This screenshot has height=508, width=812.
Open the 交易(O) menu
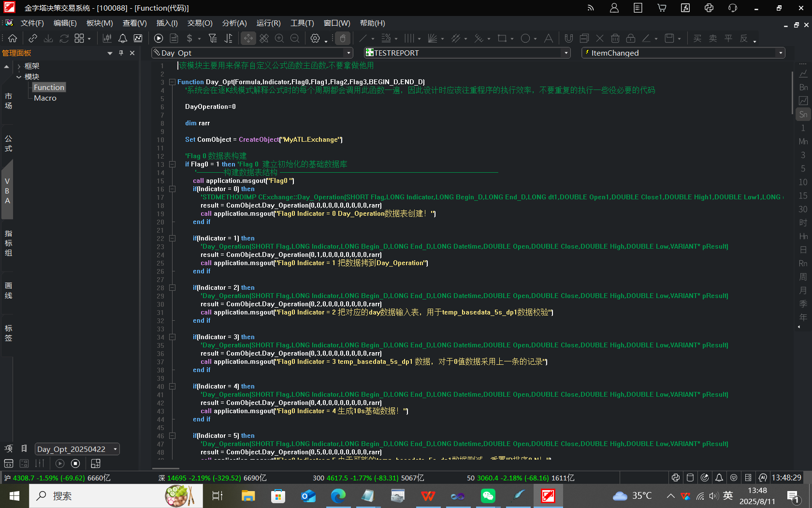click(200, 23)
